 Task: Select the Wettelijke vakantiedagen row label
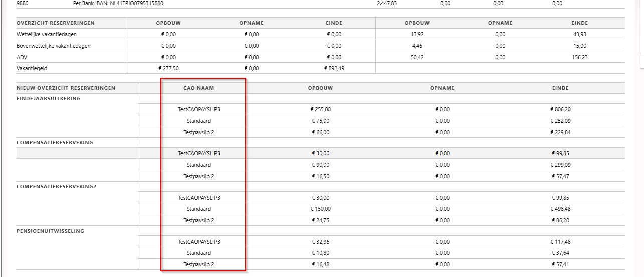[46, 34]
